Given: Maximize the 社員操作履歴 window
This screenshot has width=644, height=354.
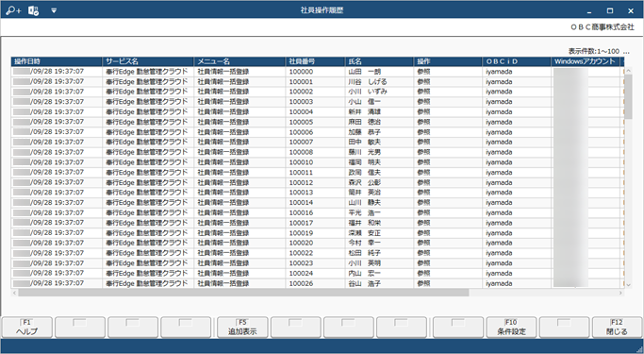Looking at the screenshot, I should (x=610, y=10).
